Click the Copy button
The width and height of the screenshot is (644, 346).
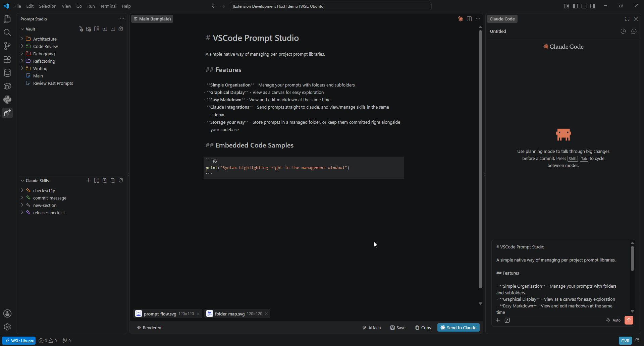(423, 328)
